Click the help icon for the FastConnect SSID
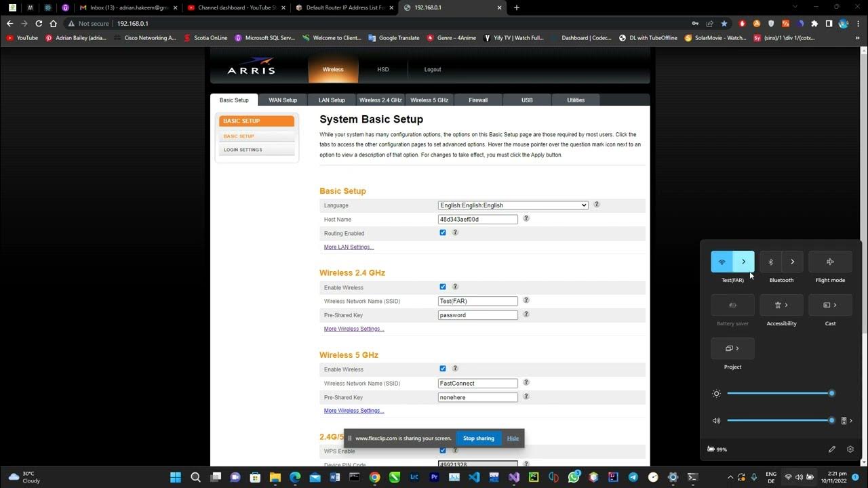 point(526,383)
